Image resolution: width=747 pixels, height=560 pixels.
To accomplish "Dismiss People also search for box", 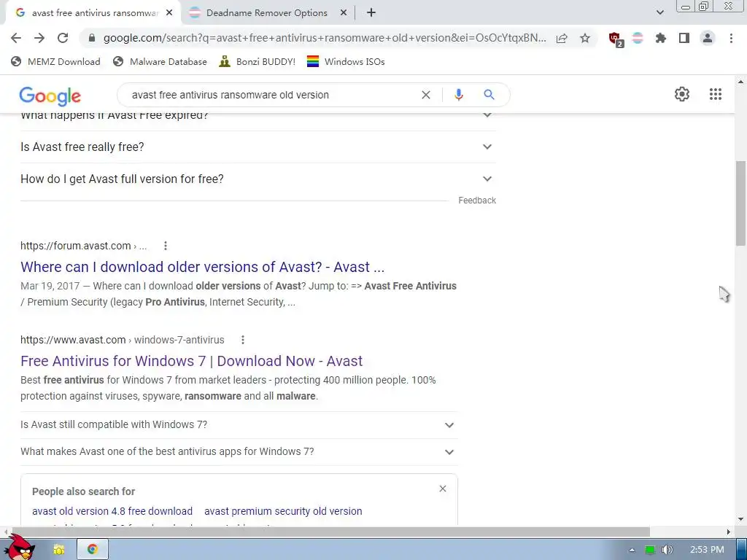I will [x=443, y=489].
